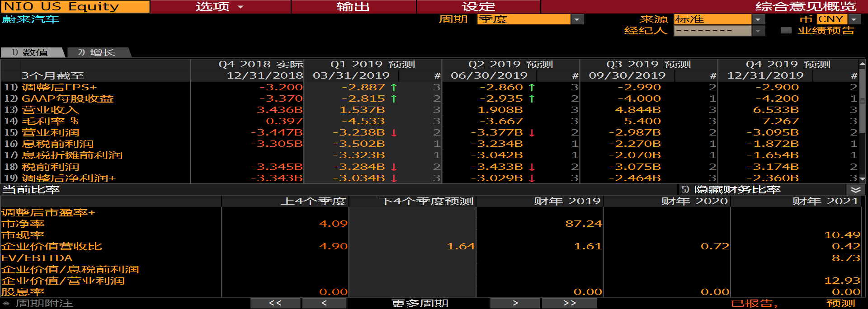868x309 pixels.
Task: Collapse the 隐藏财务比率 panel chevron
Action: (x=855, y=190)
